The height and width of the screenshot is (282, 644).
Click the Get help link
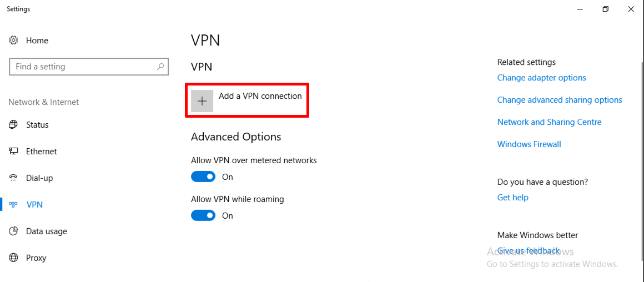click(x=512, y=198)
